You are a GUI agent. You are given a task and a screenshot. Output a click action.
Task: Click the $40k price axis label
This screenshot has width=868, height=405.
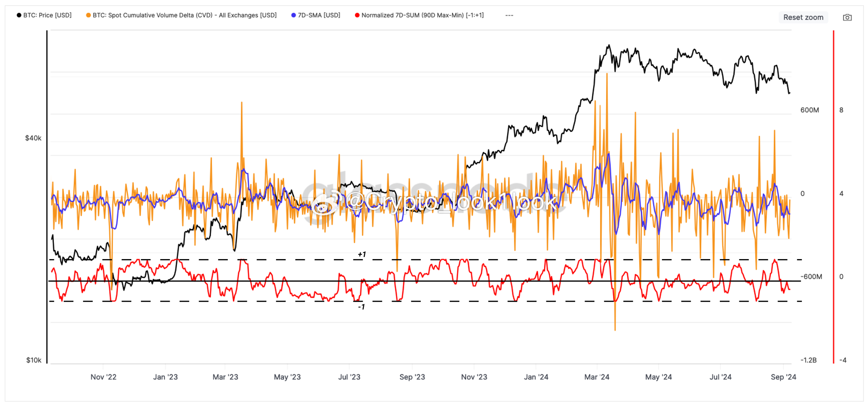33,138
